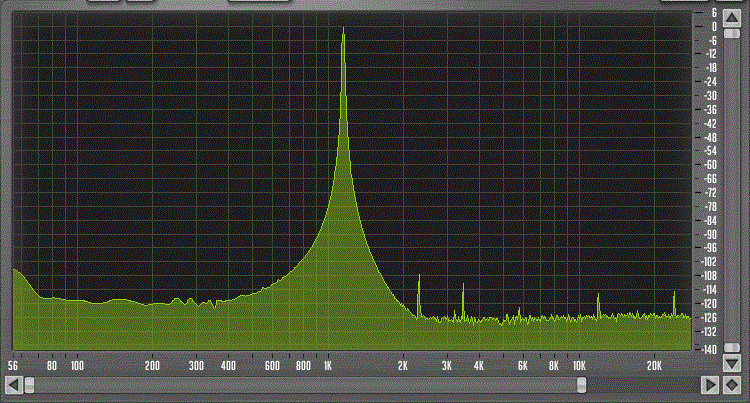Click the 2K frequency axis label
This screenshot has height=403, width=750.
[x=403, y=366]
